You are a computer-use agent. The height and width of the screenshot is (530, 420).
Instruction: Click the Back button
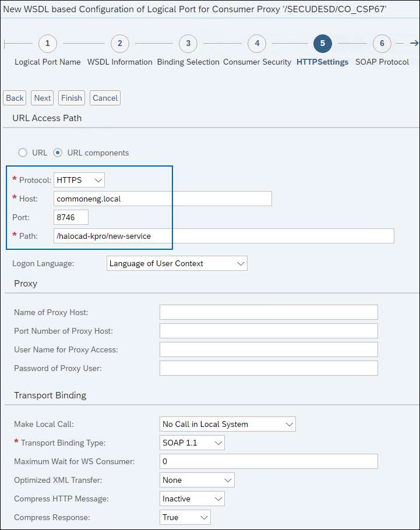[15, 98]
